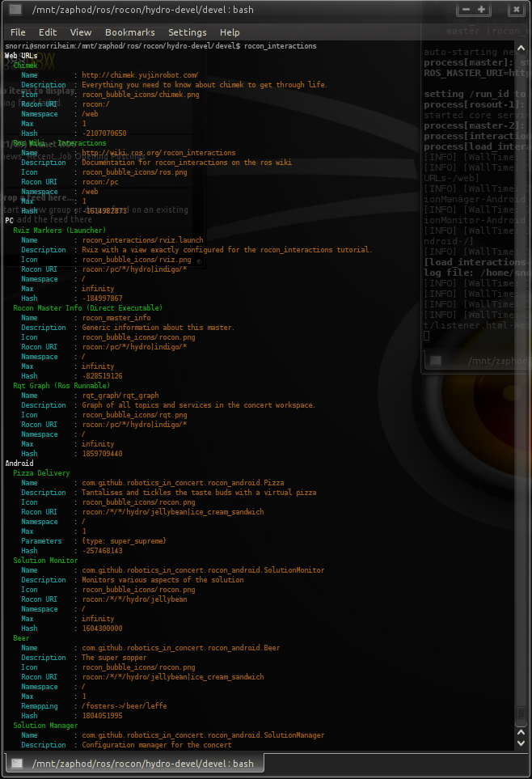Maximize the Konsole window
The image size is (532, 779).
click(482, 10)
